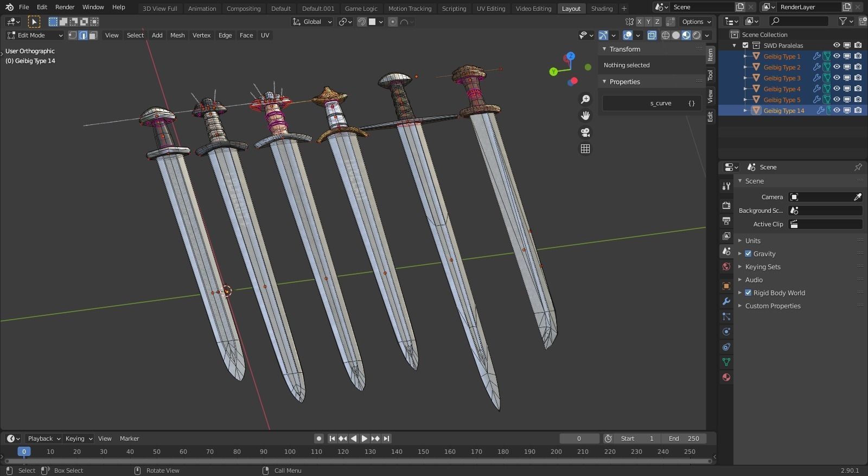The image size is (868, 476).
Task: Select wireframe viewport shading icon
Action: click(666, 35)
